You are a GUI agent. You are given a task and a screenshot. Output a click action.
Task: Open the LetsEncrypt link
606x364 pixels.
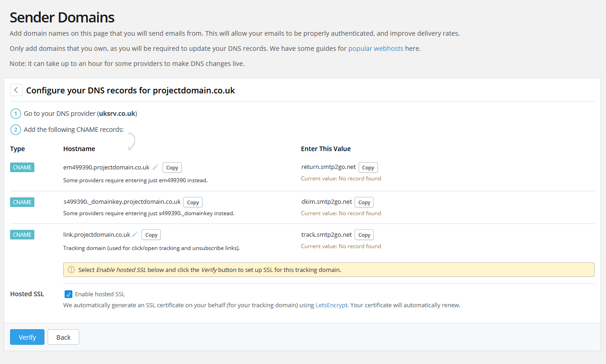pyautogui.click(x=331, y=305)
